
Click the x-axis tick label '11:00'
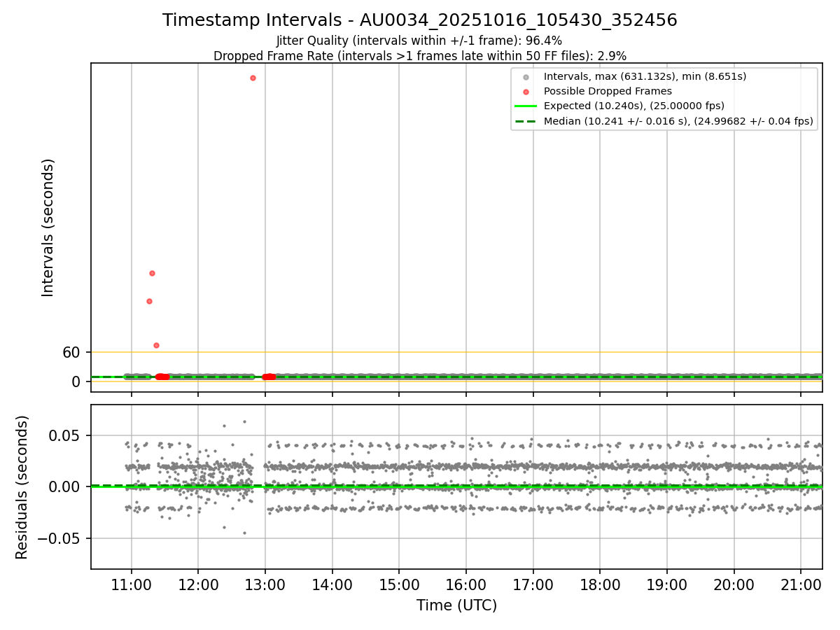(132, 584)
